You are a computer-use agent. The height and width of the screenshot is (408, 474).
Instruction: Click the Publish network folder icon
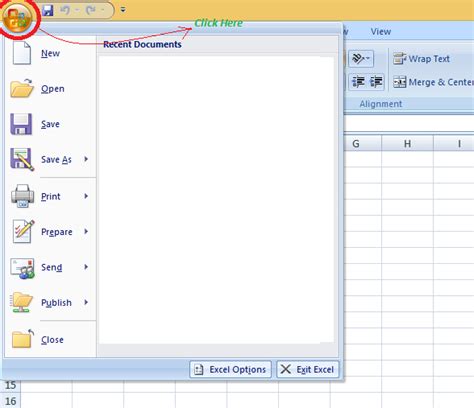[x=22, y=302]
